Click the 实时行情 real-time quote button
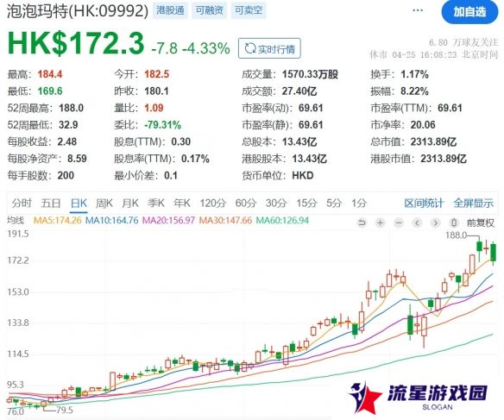Viewport: 504px width, 420px height. pos(269,48)
